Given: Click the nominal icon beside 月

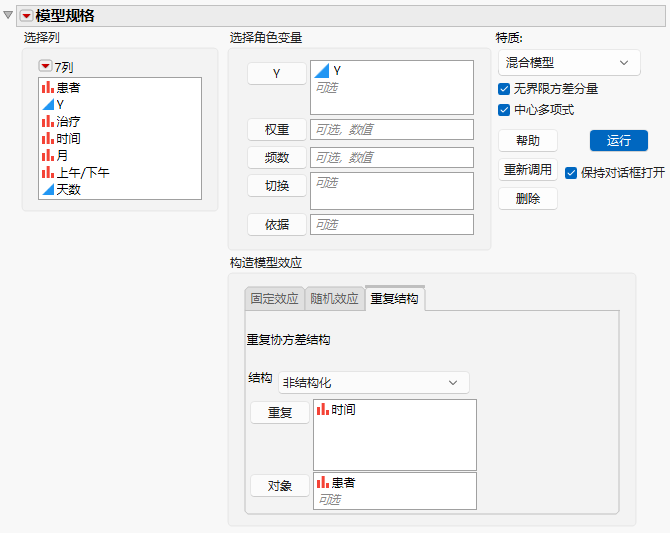Looking at the screenshot, I should pos(48,155).
